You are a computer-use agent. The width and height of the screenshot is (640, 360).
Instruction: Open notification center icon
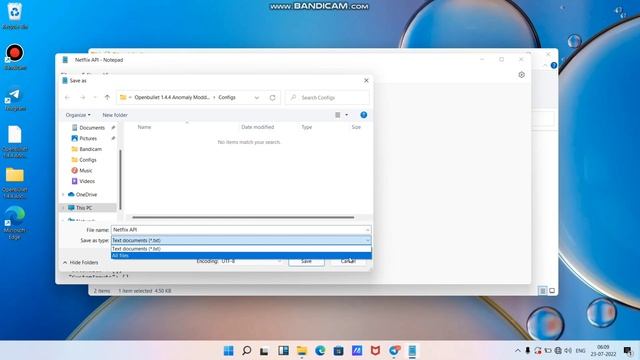click(628, 351)
